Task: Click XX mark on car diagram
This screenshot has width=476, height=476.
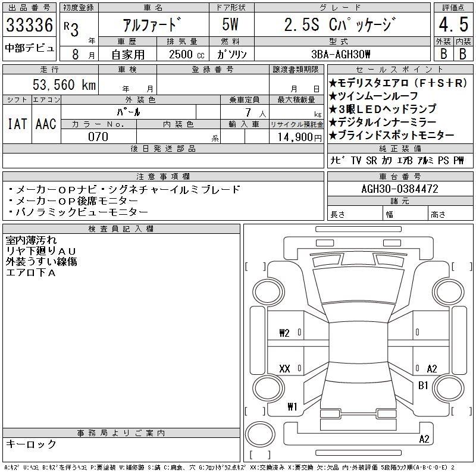Action: [284, 368]
